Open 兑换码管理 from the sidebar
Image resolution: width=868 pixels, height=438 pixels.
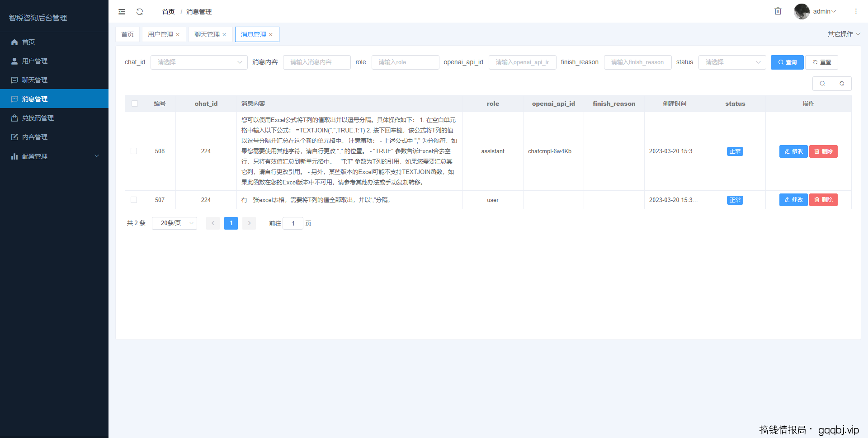(35, 118)
